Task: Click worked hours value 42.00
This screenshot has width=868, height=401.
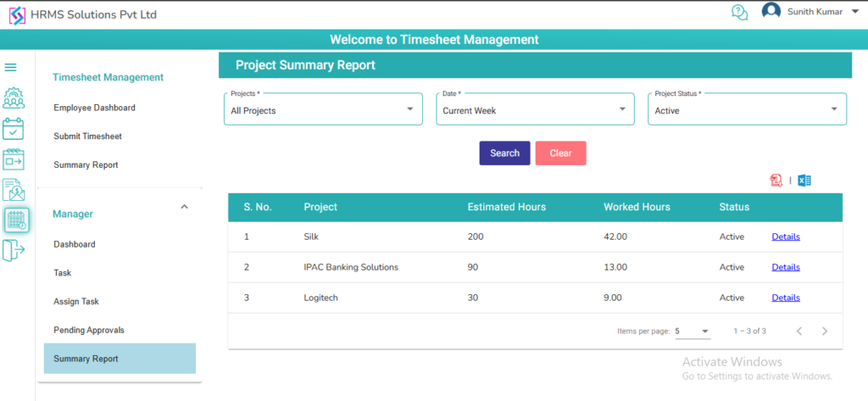Action: (x=615, y=237)
